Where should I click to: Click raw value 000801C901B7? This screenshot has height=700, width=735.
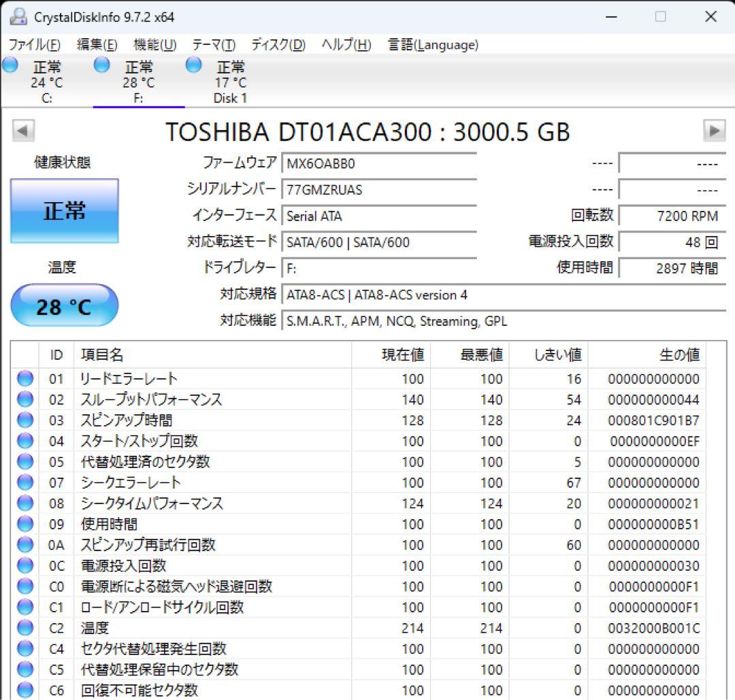[653, 420]
